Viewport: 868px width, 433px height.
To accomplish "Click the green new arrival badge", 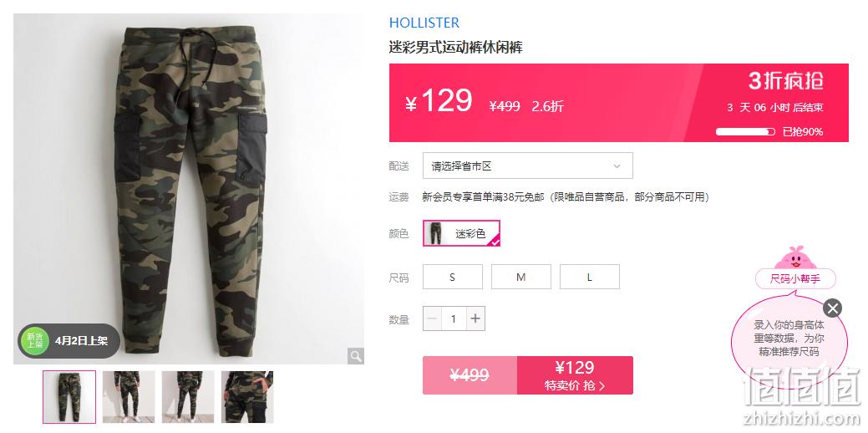I will pyautogui.click(x=35, y=340).
